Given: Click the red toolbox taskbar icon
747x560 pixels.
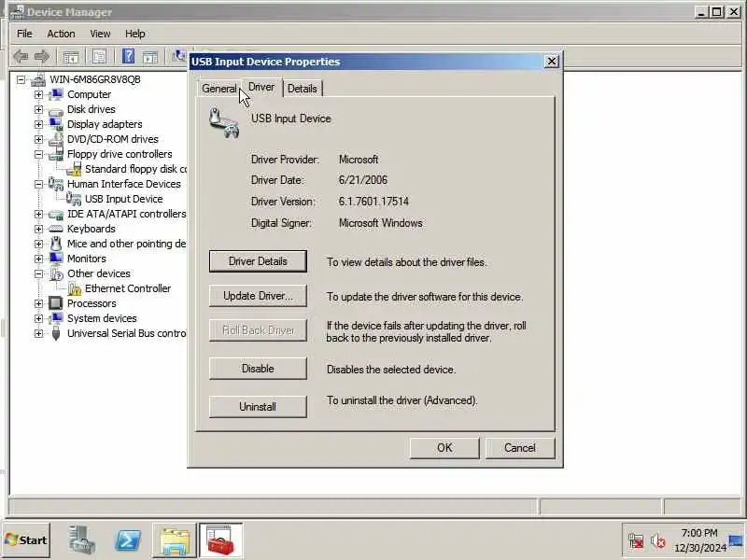Looking at the screenshot, I should [x=221, y=540].
